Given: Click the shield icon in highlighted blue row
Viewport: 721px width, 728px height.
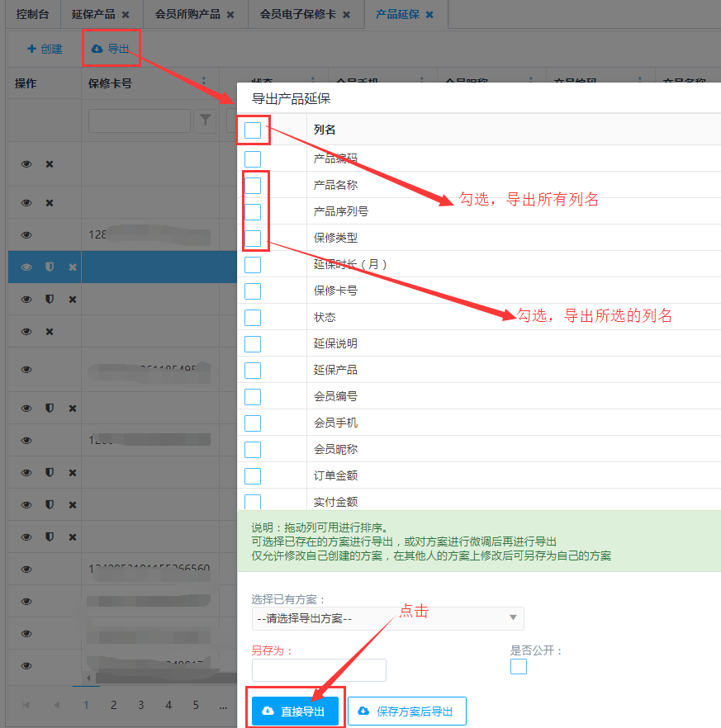Looking at the screenshot, I should 50,267.
